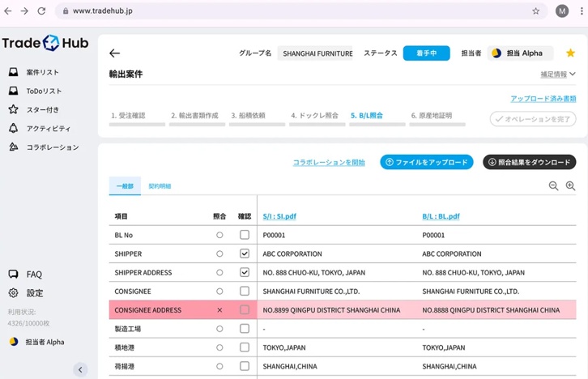588x379 pixels.
Task: Open コラボレーション in the sidebar
Action: pyautogui.click(x=44, y=147)
